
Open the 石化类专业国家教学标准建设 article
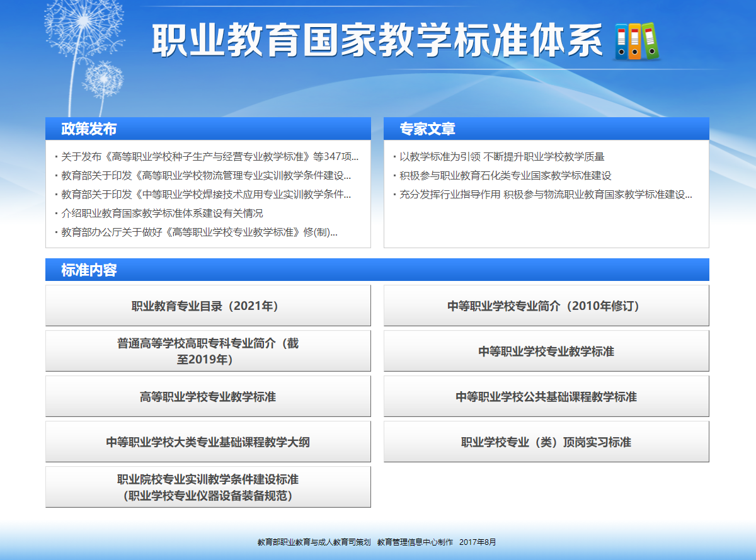click(x=505, y=176)
